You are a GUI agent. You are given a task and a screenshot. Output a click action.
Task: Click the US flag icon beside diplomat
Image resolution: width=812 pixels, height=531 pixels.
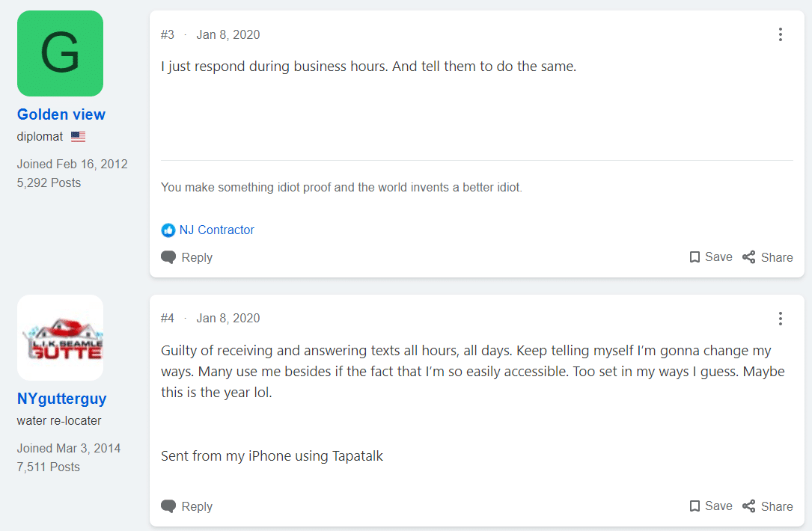pos(78,137)
